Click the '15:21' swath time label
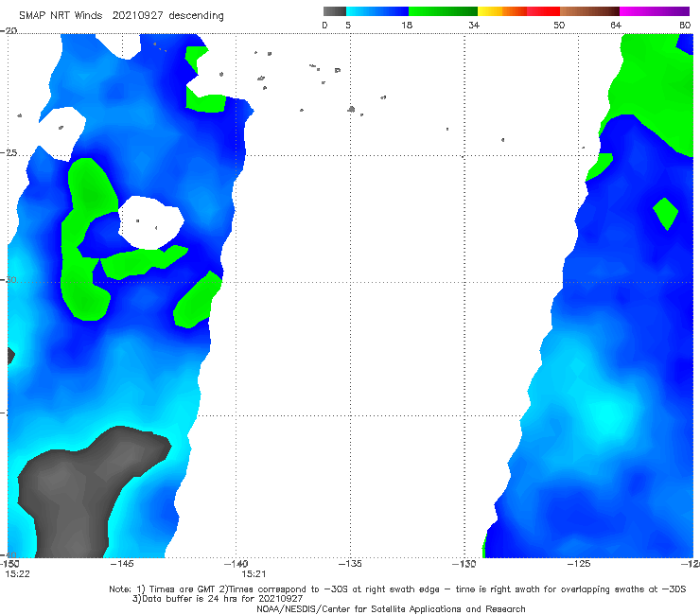This screenshot has width=700, height=615. pos(254,574)
